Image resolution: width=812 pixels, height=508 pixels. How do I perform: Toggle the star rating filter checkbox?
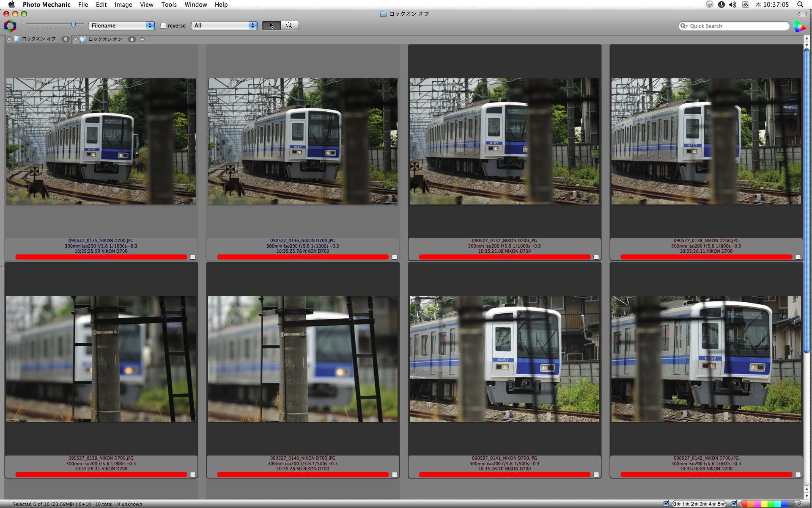[667, 503]
